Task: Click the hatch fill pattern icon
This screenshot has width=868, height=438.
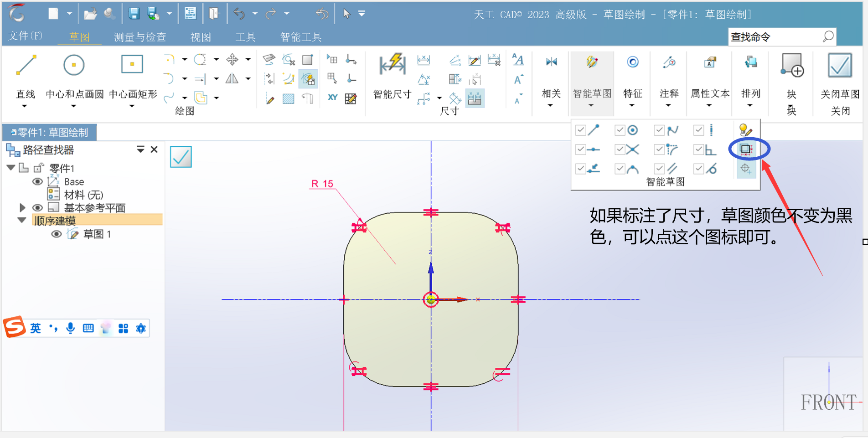Action: 288,98
